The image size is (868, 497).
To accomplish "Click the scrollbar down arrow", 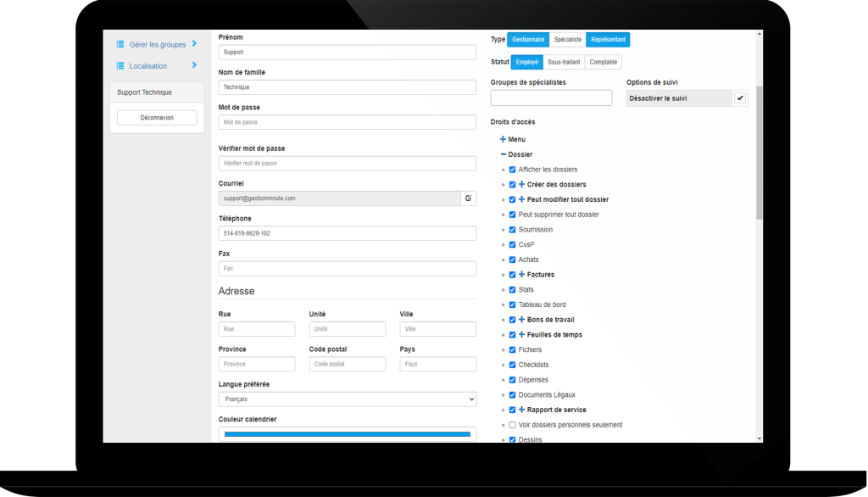I will pos(759,438).
